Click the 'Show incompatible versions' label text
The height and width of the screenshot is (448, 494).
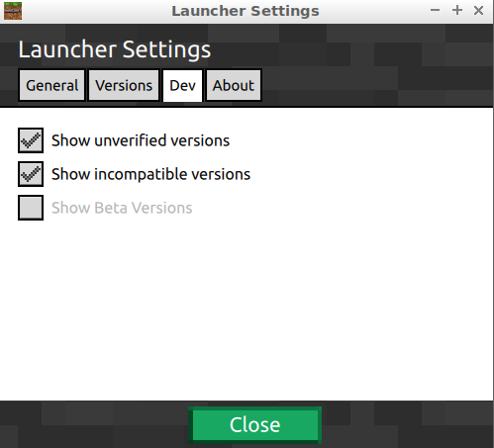pyautogui.click(x=150, y=174)
